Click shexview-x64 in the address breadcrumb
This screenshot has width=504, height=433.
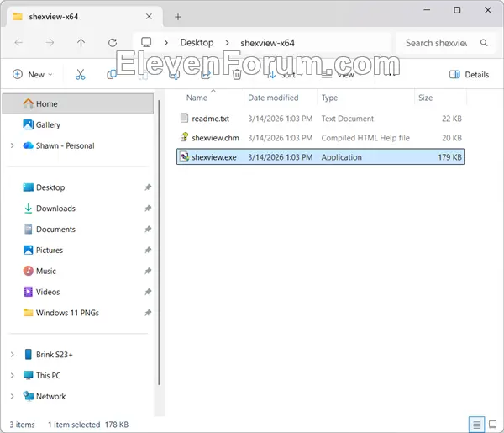pos(267,43)
